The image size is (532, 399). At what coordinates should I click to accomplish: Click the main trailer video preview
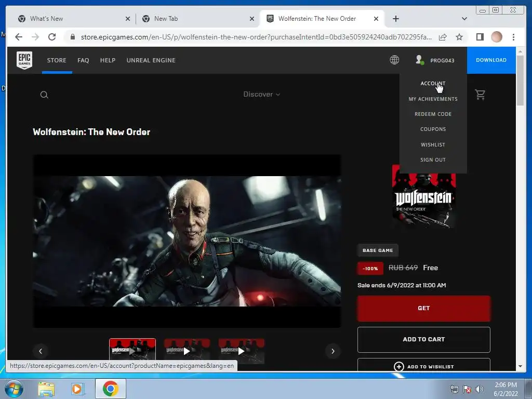click(187, 241)
